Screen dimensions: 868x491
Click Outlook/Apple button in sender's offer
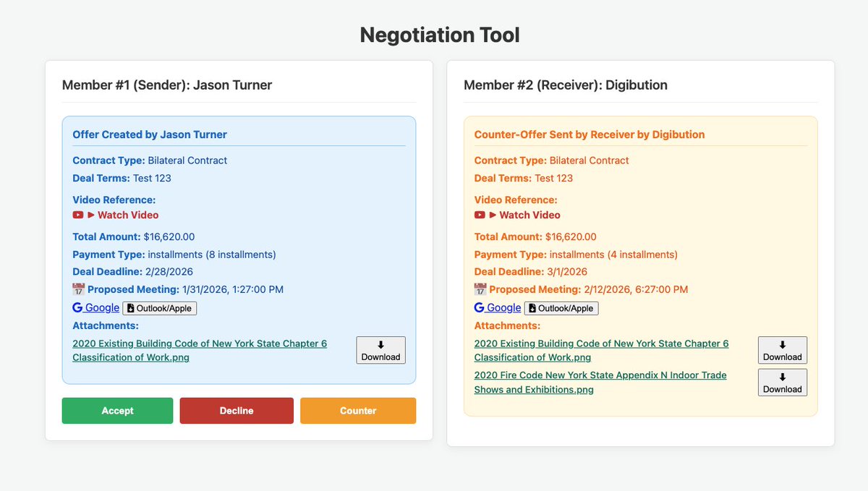159,308
